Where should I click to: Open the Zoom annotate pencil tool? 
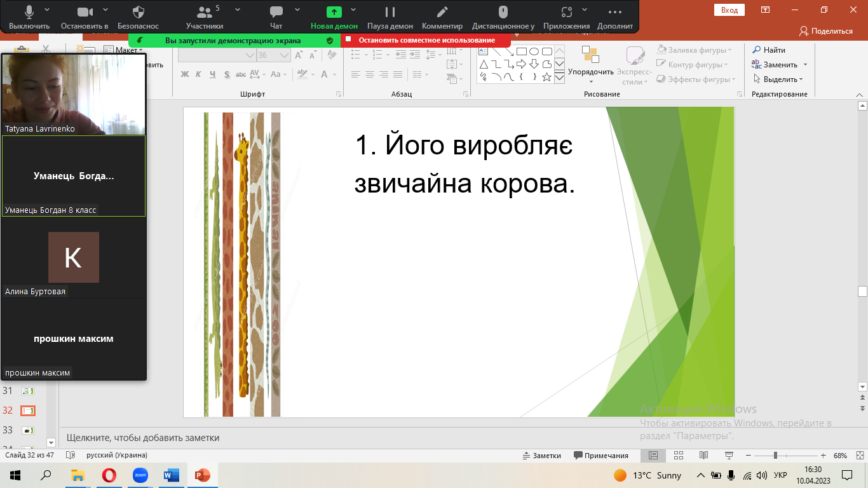(442, 17)
